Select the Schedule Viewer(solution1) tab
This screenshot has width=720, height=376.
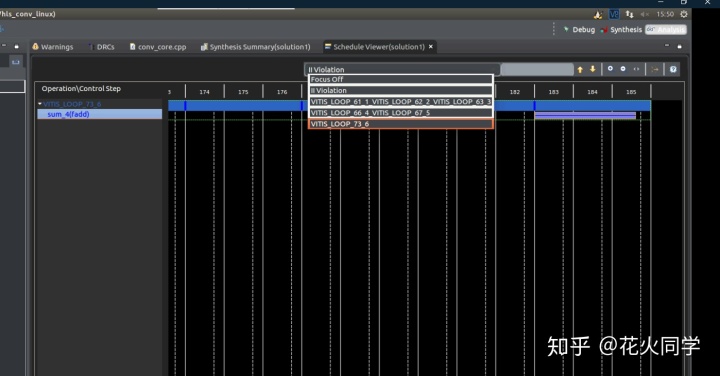click(x=375, y=47)
